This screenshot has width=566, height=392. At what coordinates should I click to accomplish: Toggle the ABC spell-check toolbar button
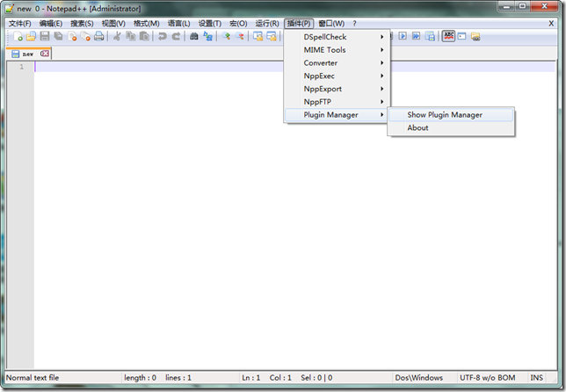point(448,36)
